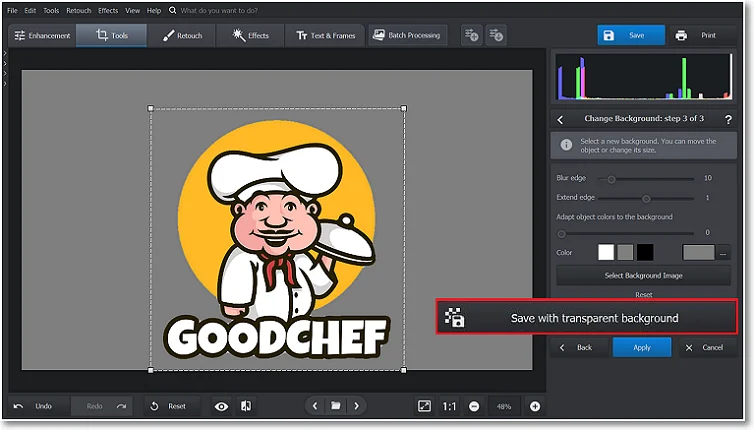Click the preset history icon beside add preset
The height and width of the screenshot is (430, 754).
point(496,35)
